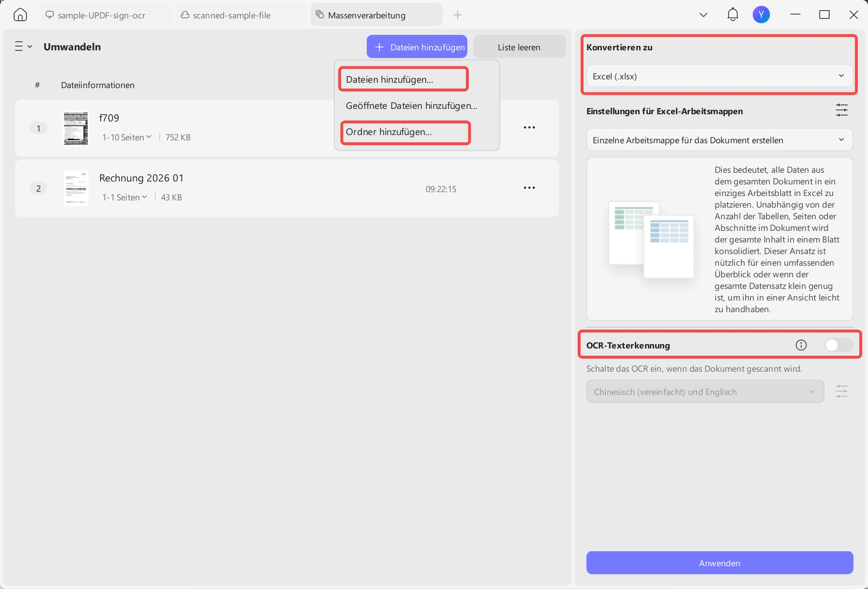The image size is (868, 589).
Task: Open Chinesisch (vereinfacht) und Englisch language dropdown
Action: tap(705, 392)
